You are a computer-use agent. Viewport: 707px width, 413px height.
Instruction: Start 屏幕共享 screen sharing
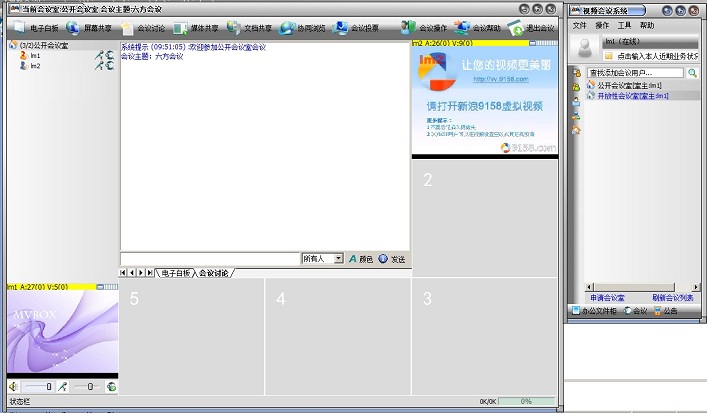87,28
